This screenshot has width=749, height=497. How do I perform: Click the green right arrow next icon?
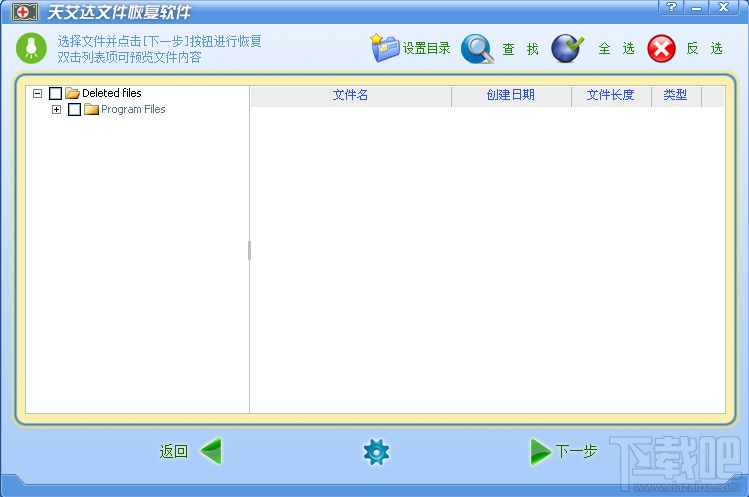click(x=541, y=452)
